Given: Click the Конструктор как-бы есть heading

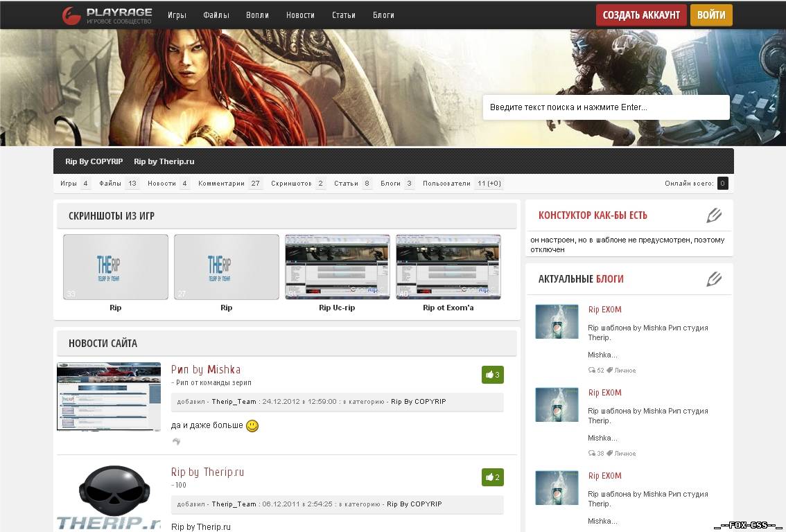Looking at the screenshot, I should point(593,215).
